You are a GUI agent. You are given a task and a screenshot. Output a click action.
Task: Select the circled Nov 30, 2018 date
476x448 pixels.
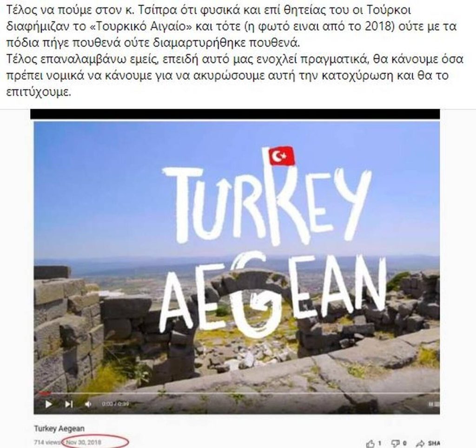(x=84, y=442)
